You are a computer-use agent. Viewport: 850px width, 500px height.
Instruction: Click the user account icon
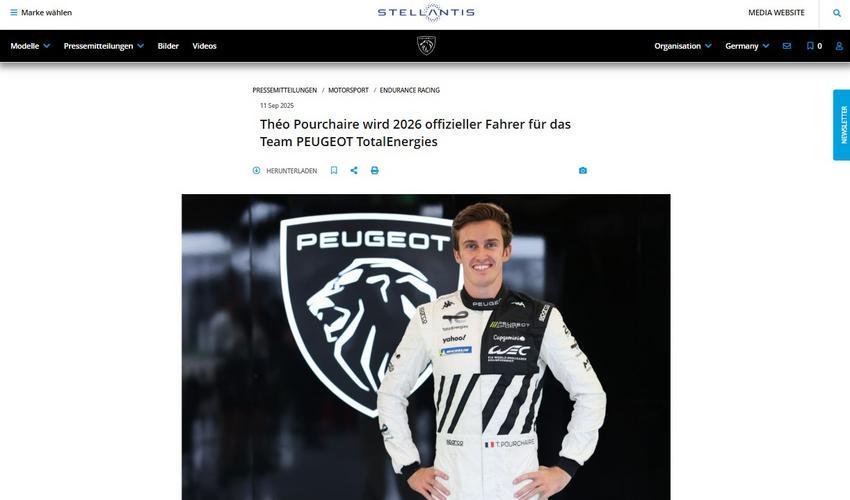click(x=839, y=46)
